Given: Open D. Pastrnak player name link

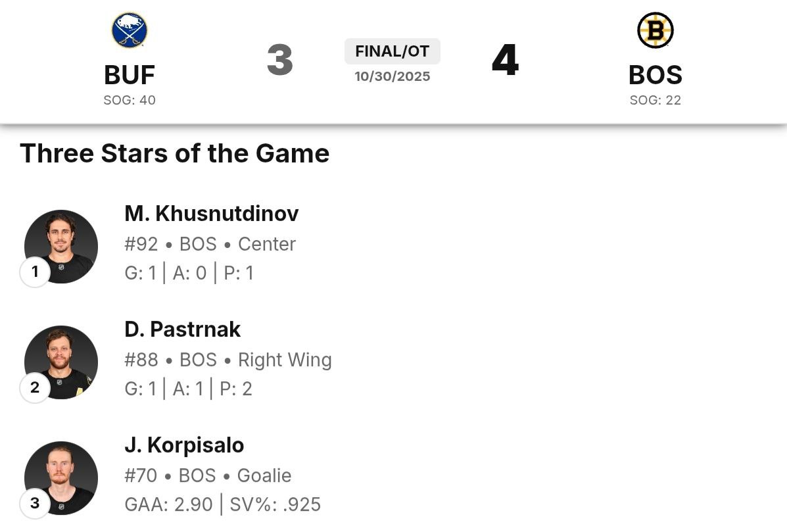Looking at the screenshot, I should [182, 329].
